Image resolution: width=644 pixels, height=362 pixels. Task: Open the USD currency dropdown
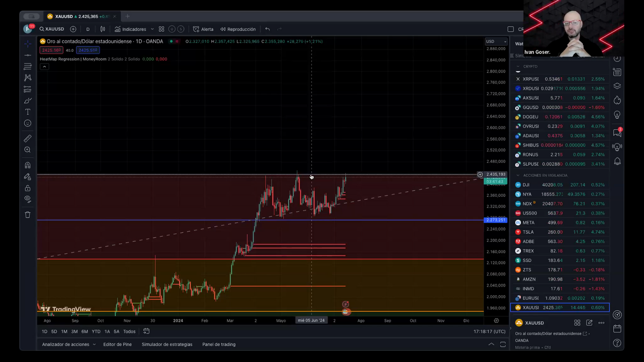[x=496, y=41]
